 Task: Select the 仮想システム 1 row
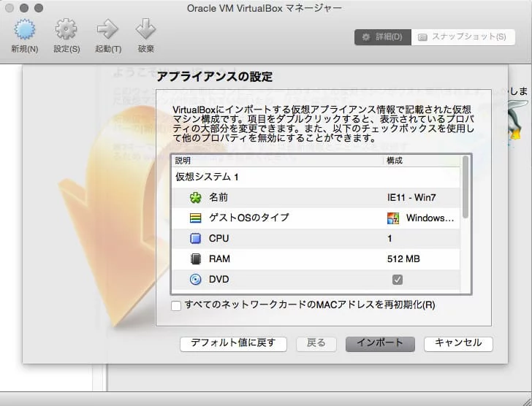(316, 177)
